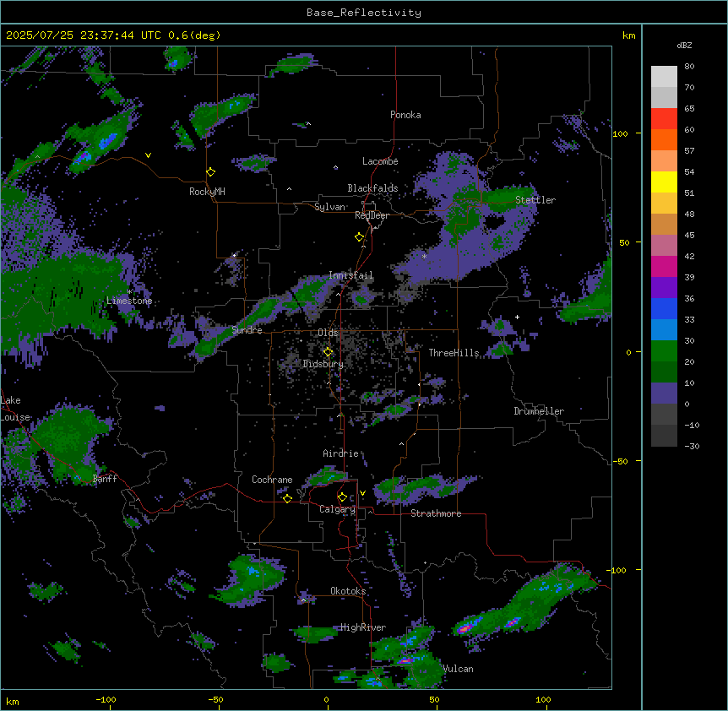Click the yellow V marker northwest of RockyMH
This screenshot has height=711, width=728.
tap(148, 155)
